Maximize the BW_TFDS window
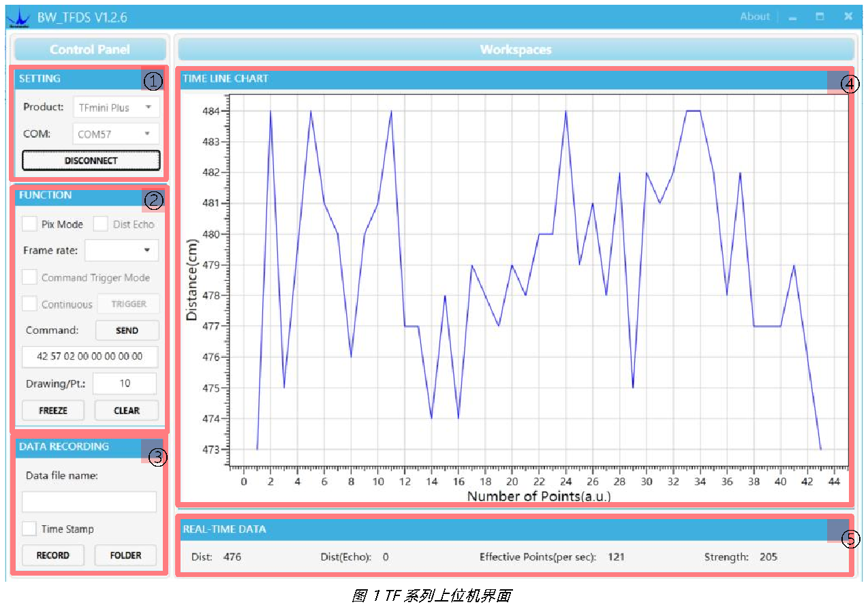This screenshot has width=868, height=609. pos(820,17)
